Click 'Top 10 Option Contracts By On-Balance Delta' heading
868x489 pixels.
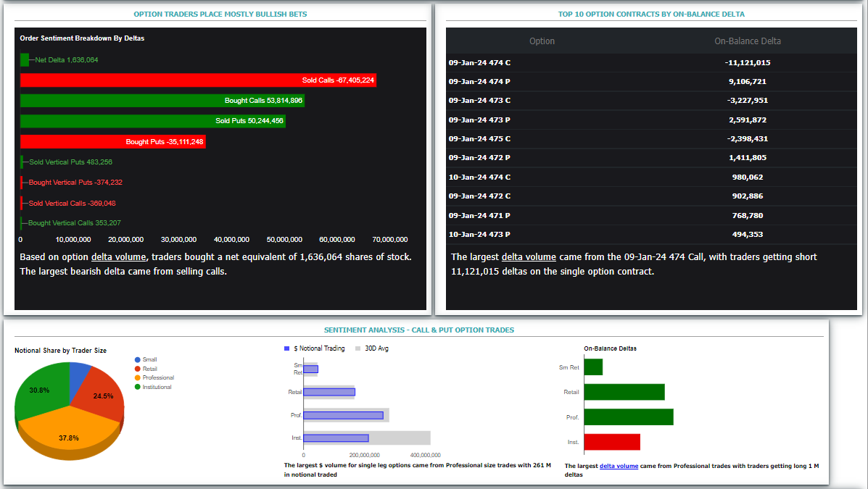(651, 14)
